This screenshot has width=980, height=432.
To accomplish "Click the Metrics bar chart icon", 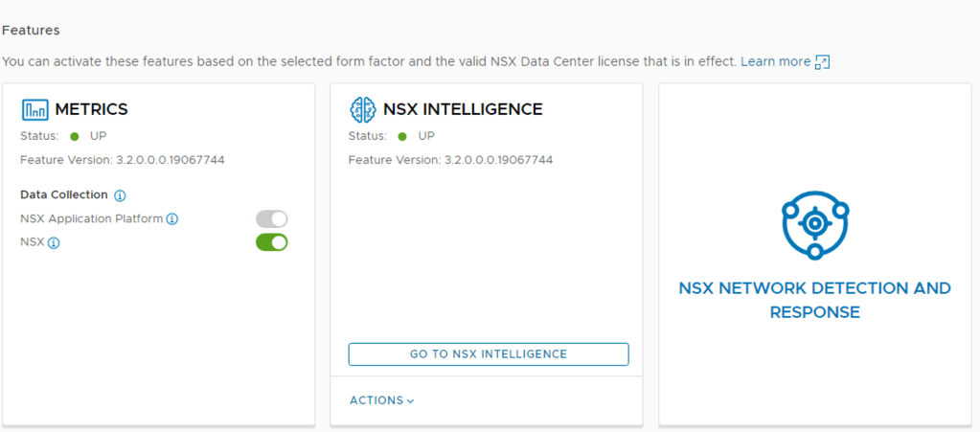I will tap(34, 109).
